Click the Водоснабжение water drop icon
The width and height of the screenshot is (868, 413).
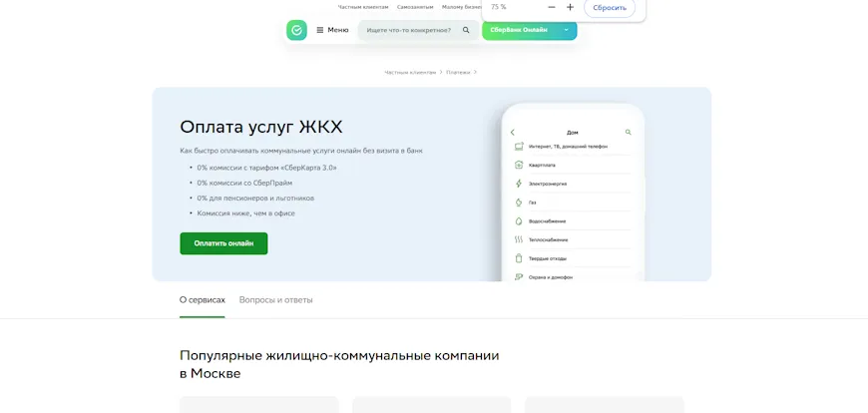pos(519,220)
